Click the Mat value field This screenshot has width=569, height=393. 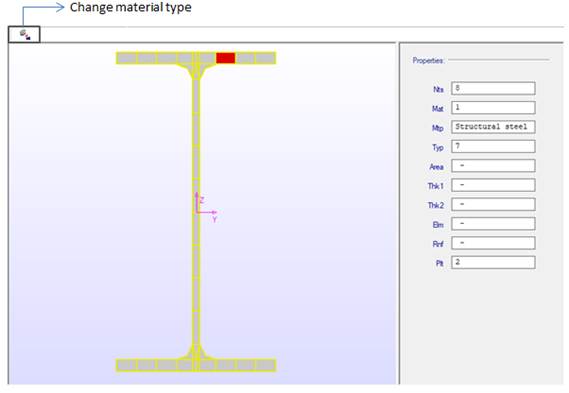[x=493, y=107]
